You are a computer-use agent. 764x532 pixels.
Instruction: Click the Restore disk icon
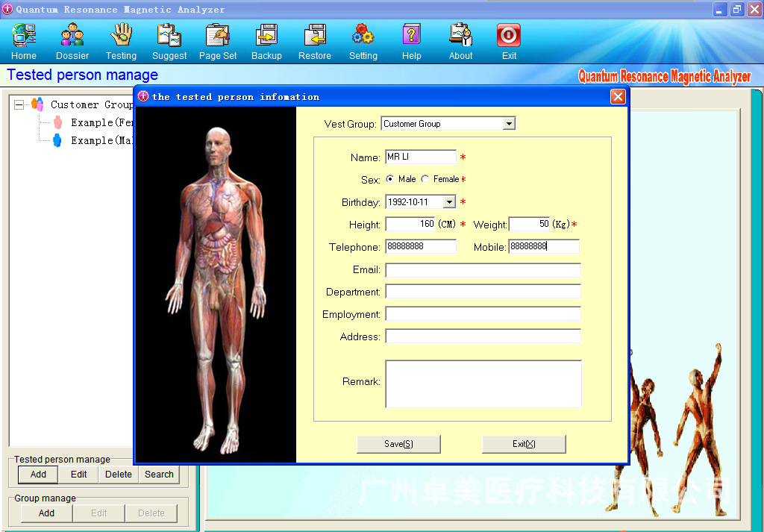(x=315, y=35)
